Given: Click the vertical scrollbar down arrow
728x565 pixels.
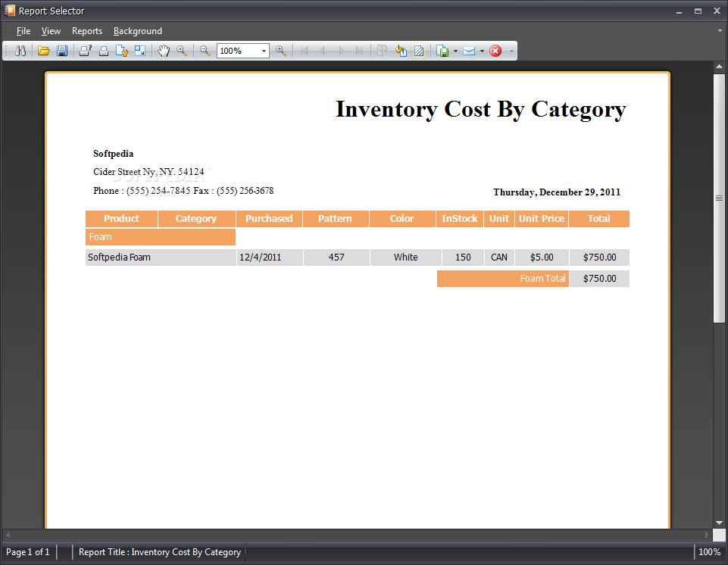Looking at the screenshot, I should [x=719, y=523].
